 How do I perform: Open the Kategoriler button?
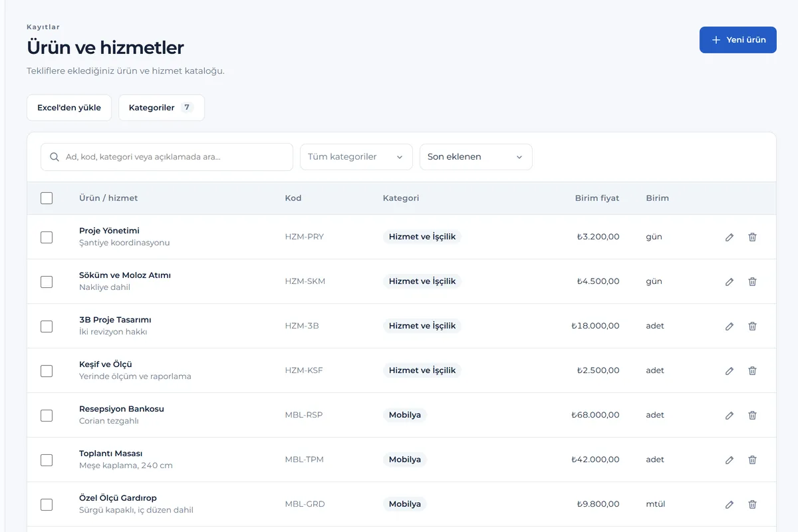click(162, 108)
